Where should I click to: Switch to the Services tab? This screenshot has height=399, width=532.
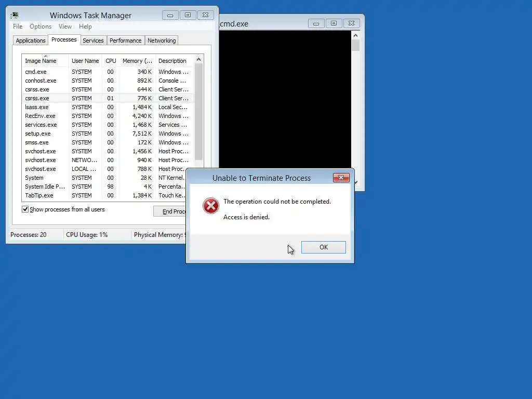[93, 41]
